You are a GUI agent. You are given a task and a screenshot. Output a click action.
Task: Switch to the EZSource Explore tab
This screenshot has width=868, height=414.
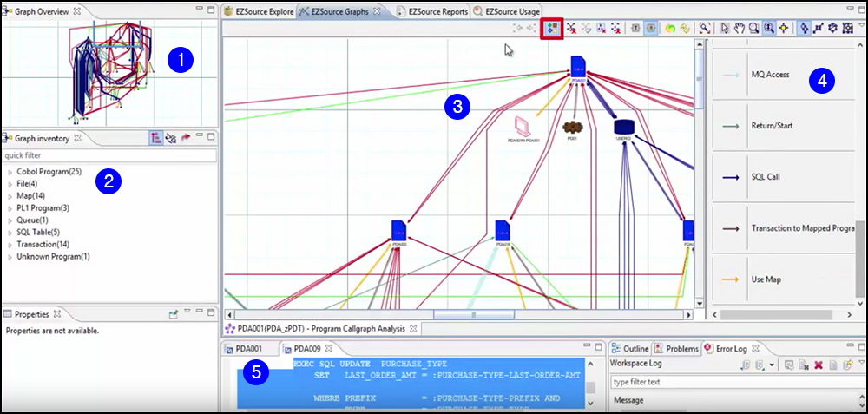pos(259,11)
